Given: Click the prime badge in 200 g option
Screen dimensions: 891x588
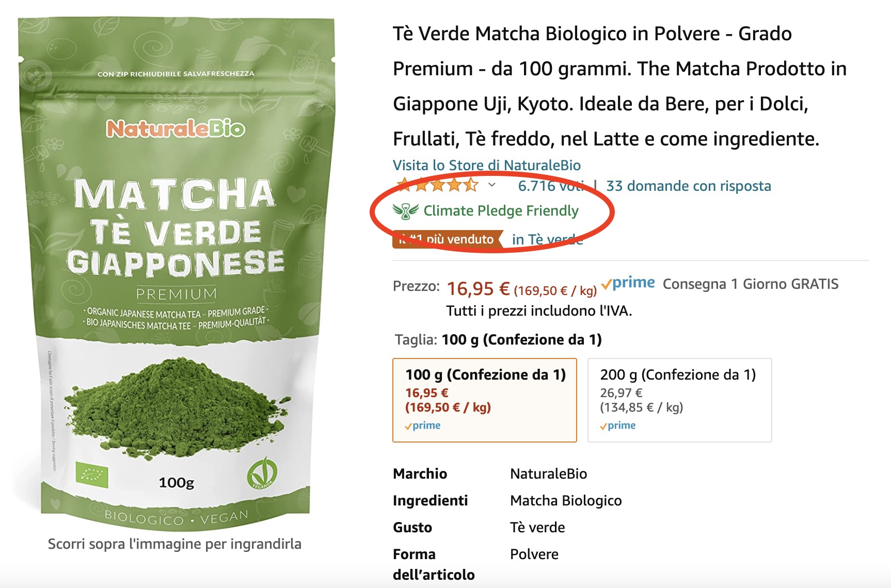Looking at the screenshot, I should click(x=618, y=426).
